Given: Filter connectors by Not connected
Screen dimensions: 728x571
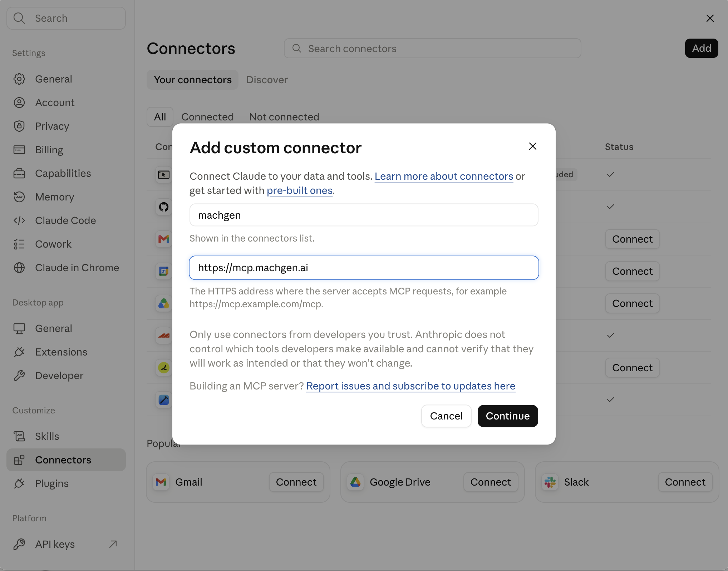Looking at the screenshot, I should (x=284, y=117).
